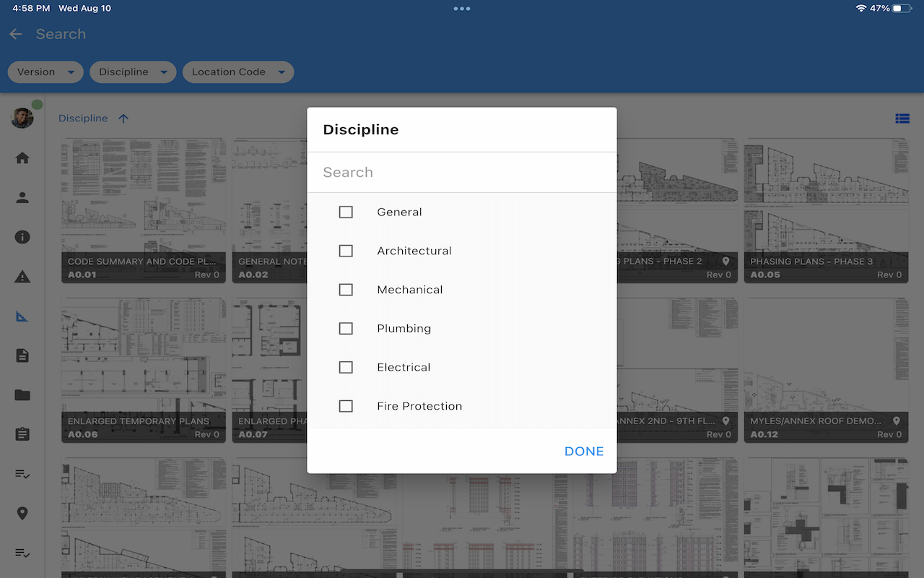Check the Fire Protection discipline checkbox
The width and height of the screenshot is (924, 578).
point(346,406)
